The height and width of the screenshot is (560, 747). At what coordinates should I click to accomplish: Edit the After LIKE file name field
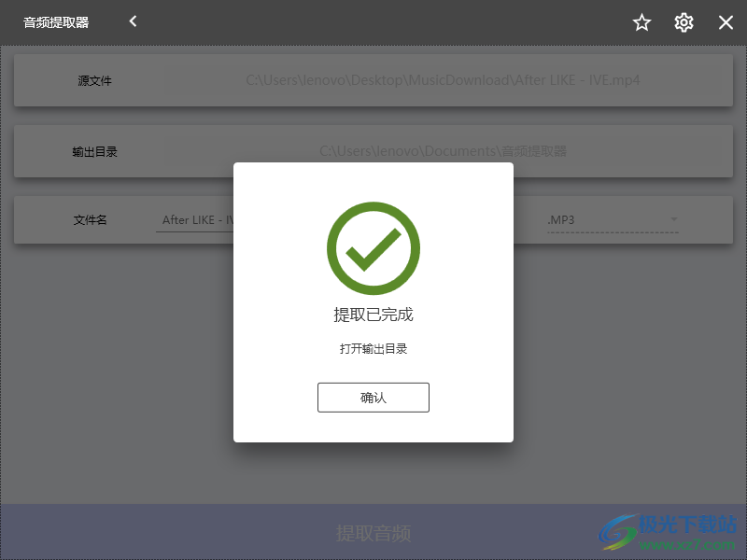pyautogui.click(x=195, y=220)
